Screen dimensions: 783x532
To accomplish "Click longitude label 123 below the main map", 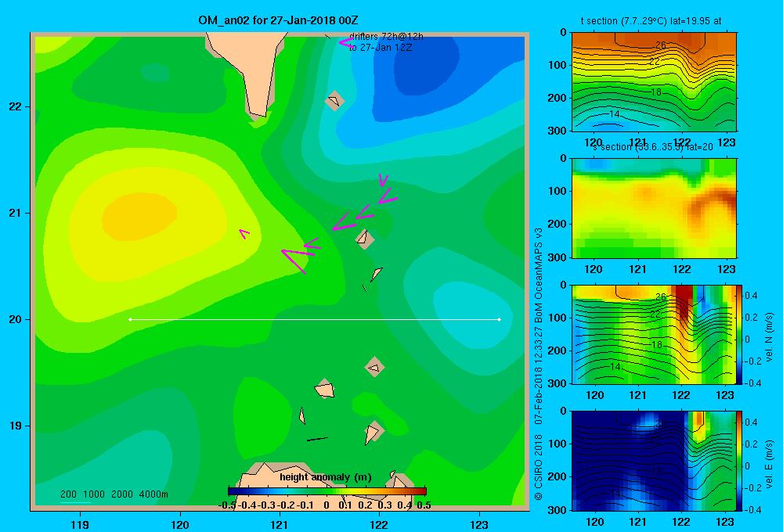I will click(479, 524).
